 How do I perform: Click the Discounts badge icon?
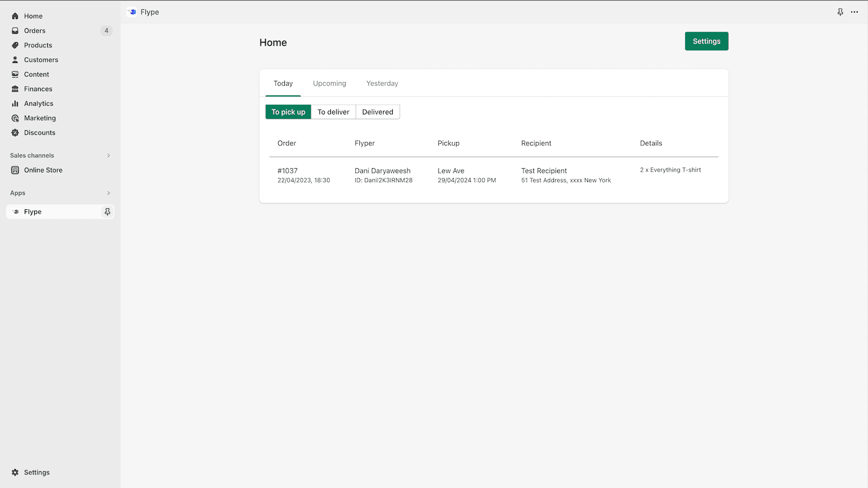(x=15, y=133)
